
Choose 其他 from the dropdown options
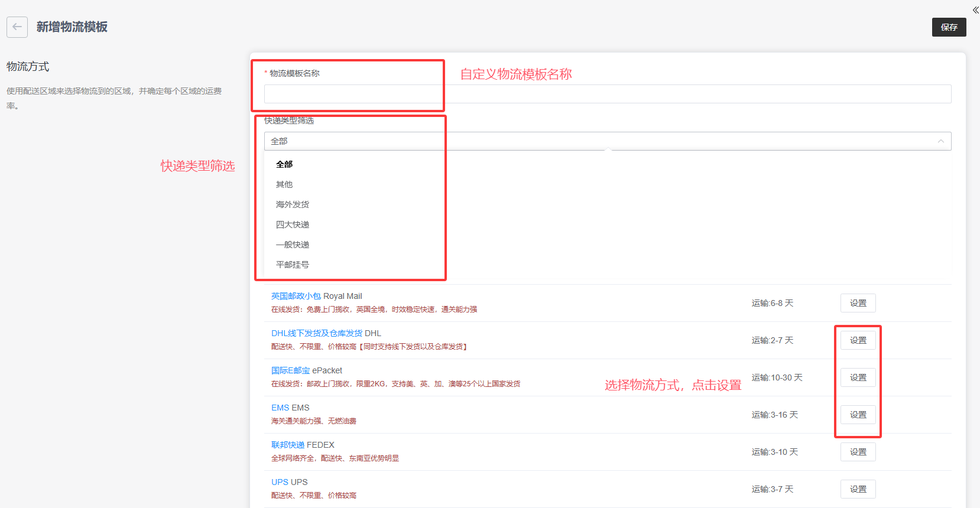coord(284,184)
